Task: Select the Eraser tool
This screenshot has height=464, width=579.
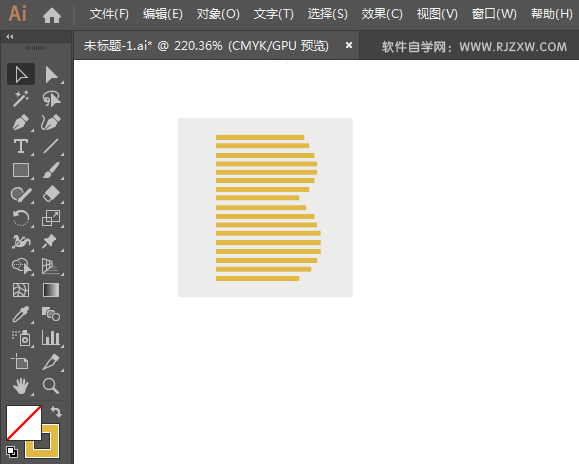Action: (x=51, y=194)
